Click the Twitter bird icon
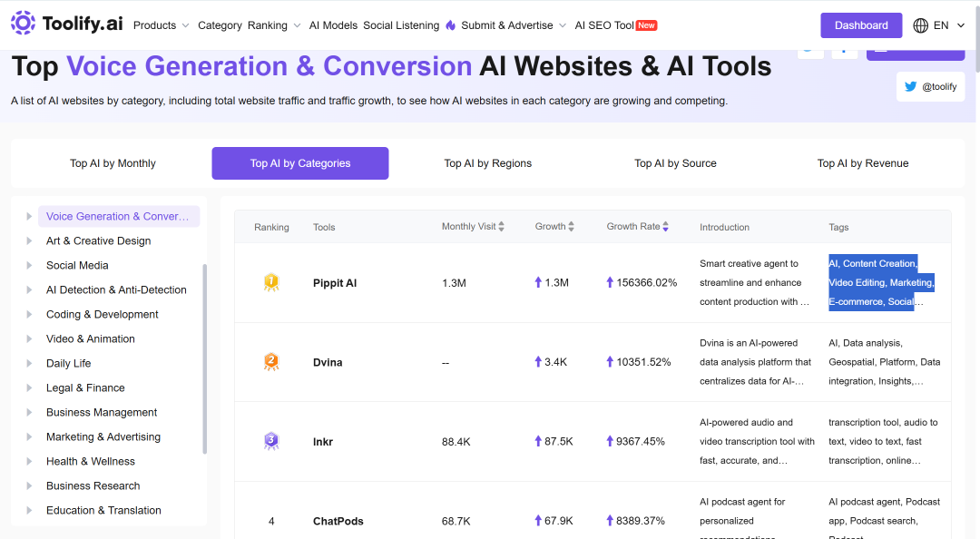 click(911, 86)
